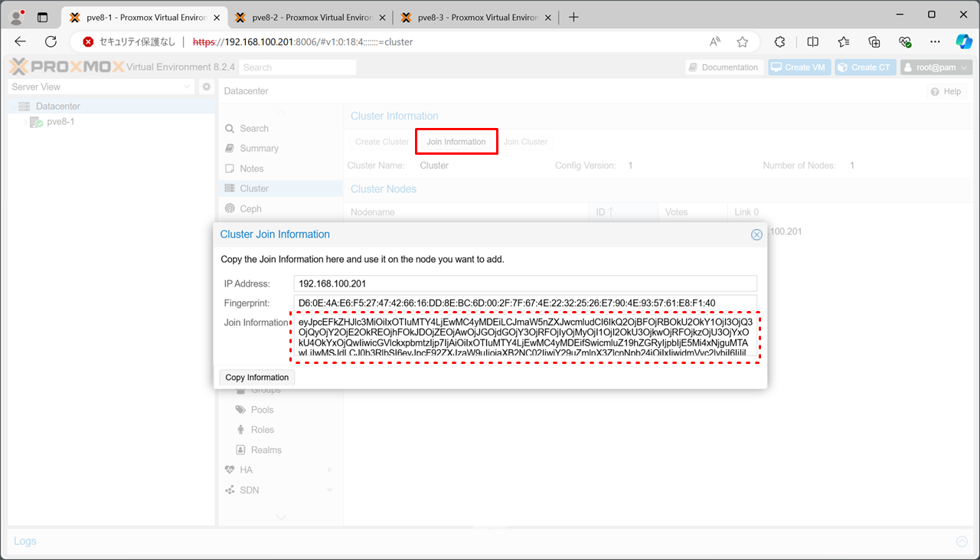Select the pve8-1 node in tree
Viewport: 980px width, 560px height.
[x=60, y=122]
